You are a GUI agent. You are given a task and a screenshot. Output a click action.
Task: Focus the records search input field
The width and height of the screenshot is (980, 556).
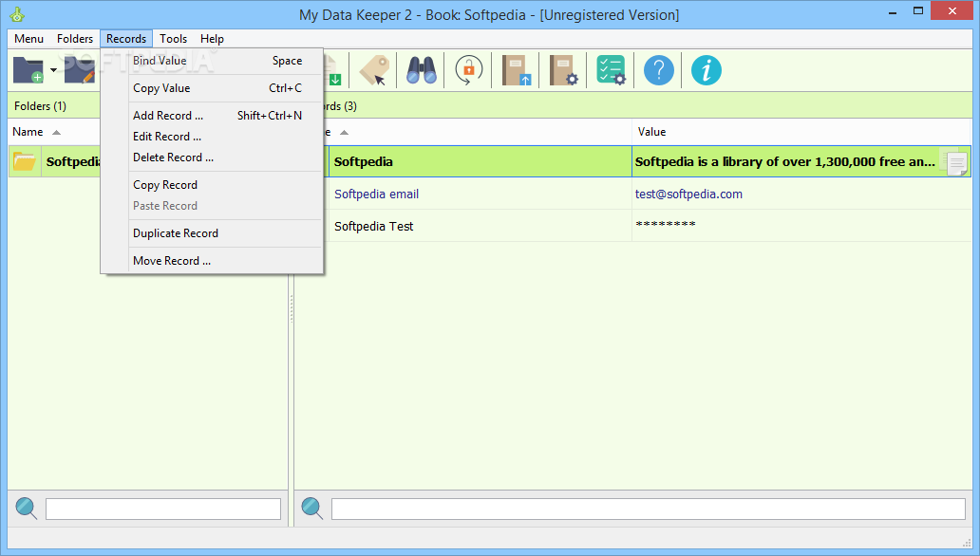coord(649,510)
